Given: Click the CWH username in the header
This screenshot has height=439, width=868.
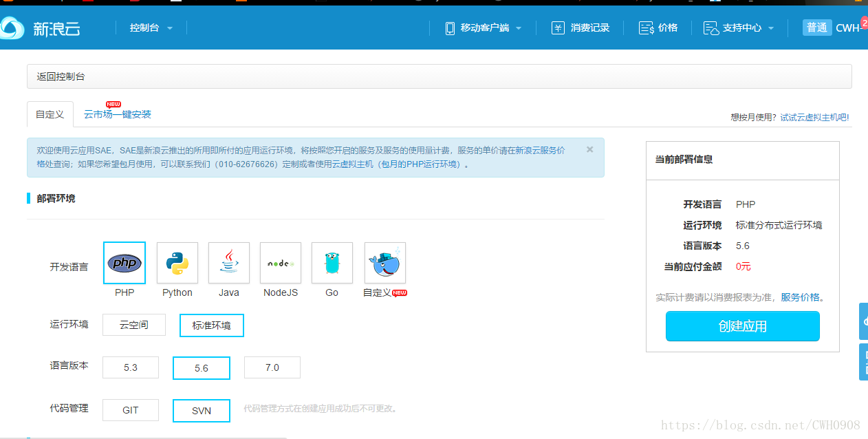Looking at the screenshot, I should point(848,28).
